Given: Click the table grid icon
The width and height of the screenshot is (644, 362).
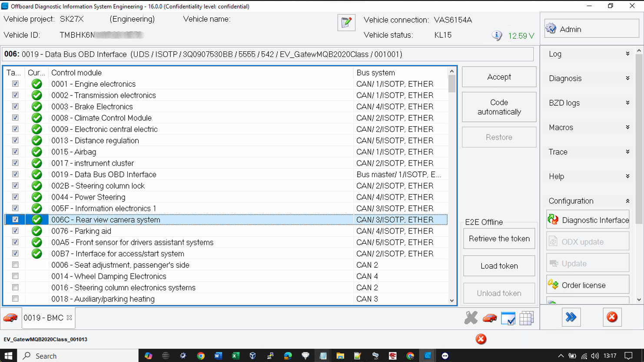Looking at the screenshot, I should coord(526,318).
